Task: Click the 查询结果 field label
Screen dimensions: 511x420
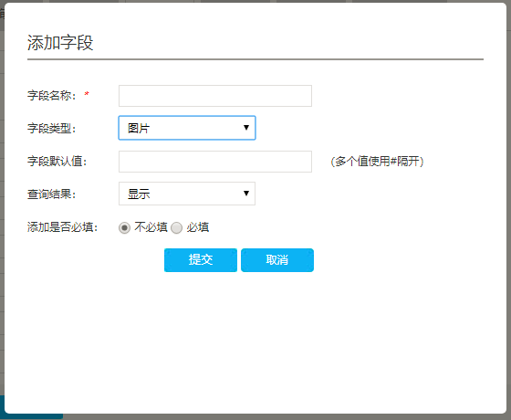Action: [x=51, y=194]
